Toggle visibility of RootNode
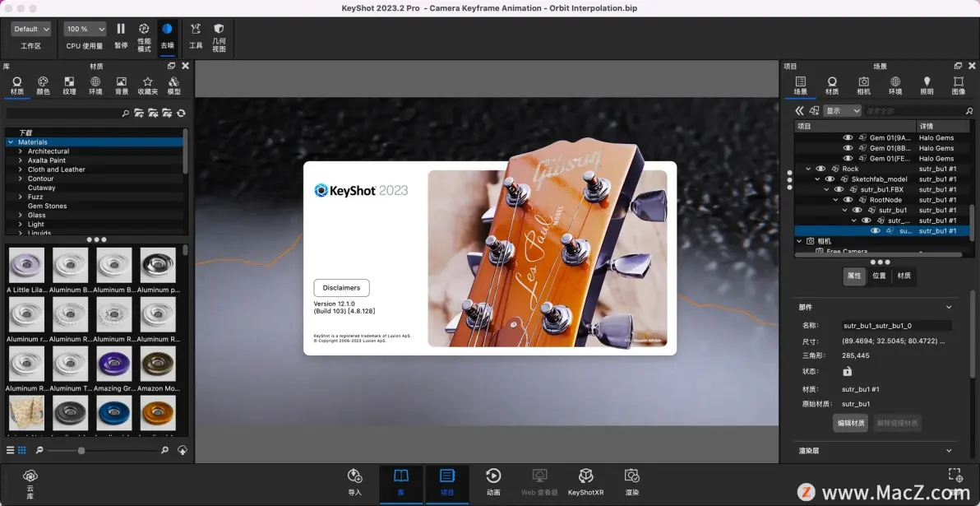The image size is (980, 506). (x=848, y=200)
